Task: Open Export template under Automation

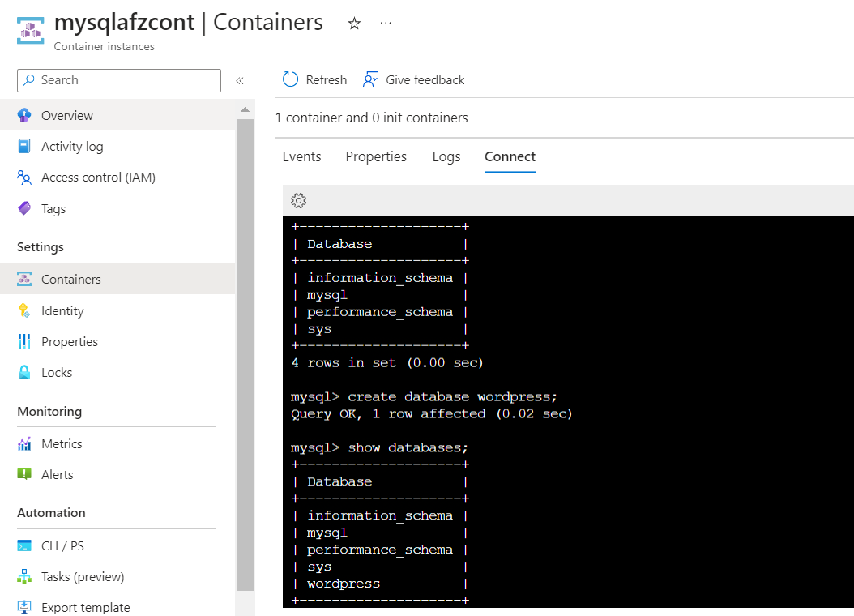Action: (x=85, y=608)
